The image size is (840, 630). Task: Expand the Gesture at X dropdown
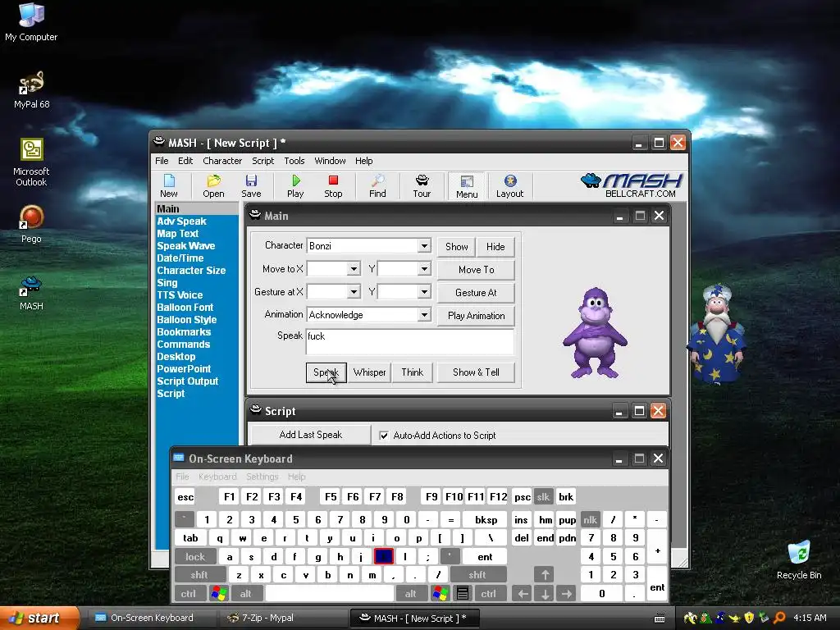(354, 292)
